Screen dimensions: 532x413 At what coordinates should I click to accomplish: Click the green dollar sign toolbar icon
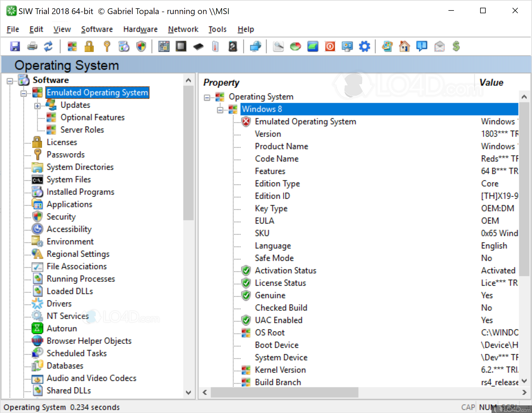pyautogui.click(x=456, y=46)
